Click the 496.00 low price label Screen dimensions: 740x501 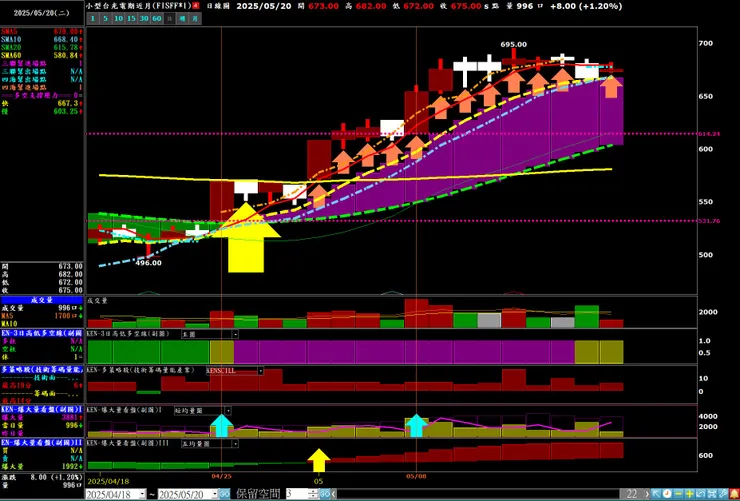coord(148,263)
